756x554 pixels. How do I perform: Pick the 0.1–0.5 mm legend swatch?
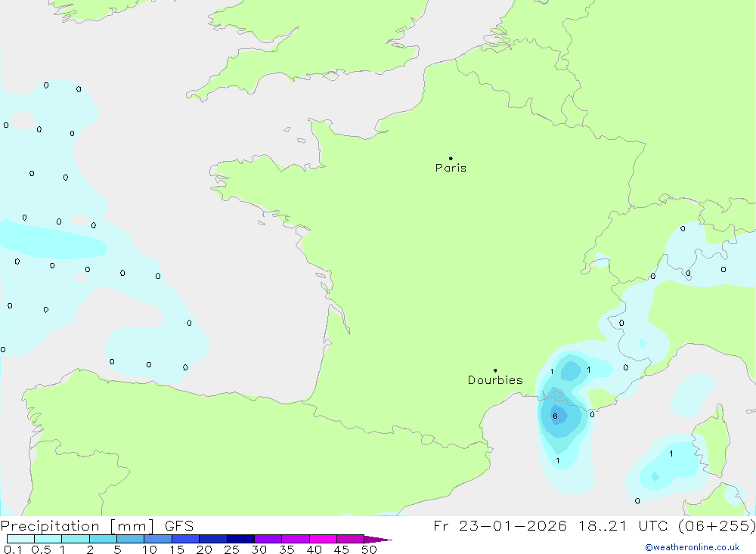coord(20,539)
